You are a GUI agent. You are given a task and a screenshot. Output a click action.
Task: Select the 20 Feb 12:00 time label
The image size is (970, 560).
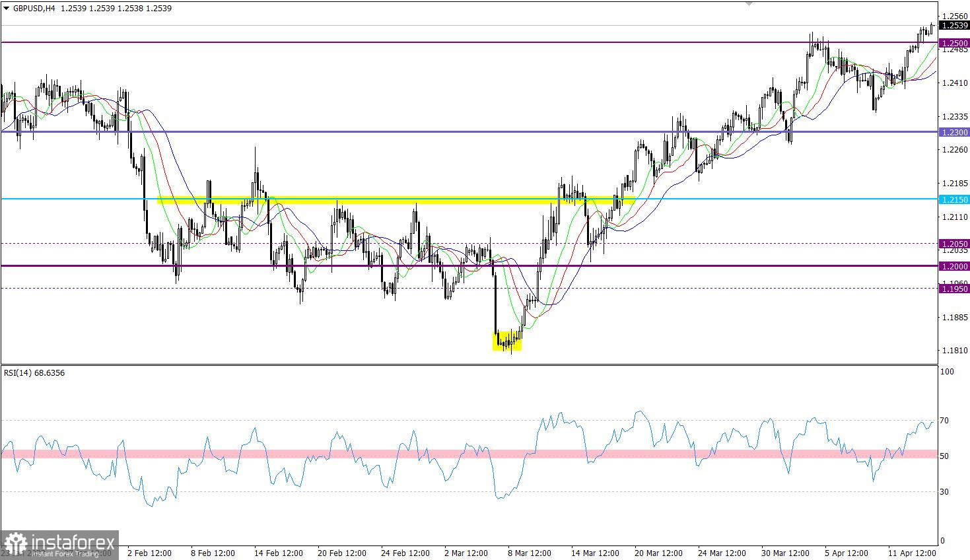(x=342, y=553)
